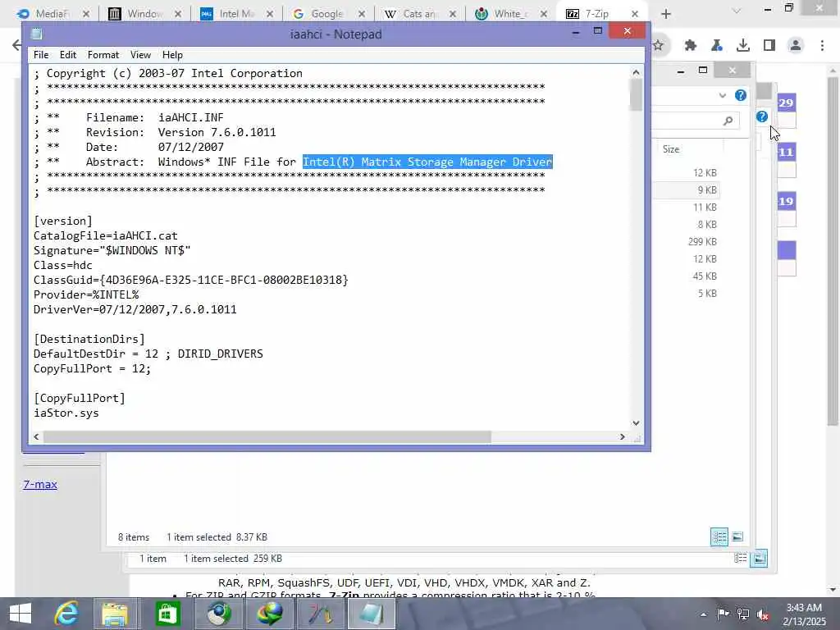Image resolution: width=840 pixels, height=630 pixels.
Task: Select the 9 KB file row
Action: tap(687, 189)
